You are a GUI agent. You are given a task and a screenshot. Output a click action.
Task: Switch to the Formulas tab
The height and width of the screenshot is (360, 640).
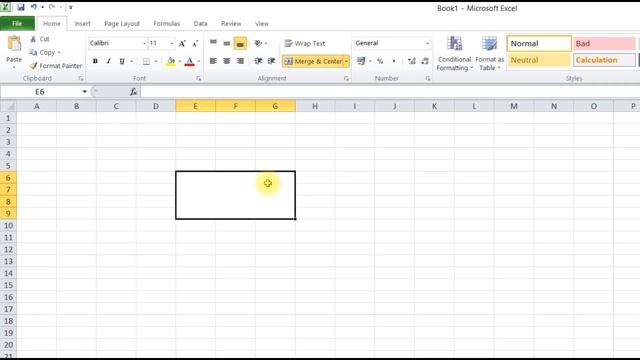tap(167, 24)
